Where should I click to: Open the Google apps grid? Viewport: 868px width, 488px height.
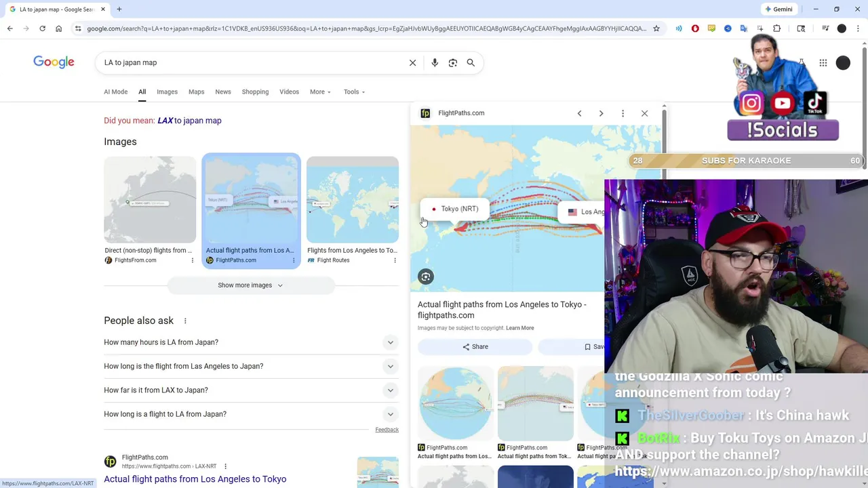click(823, 63)
